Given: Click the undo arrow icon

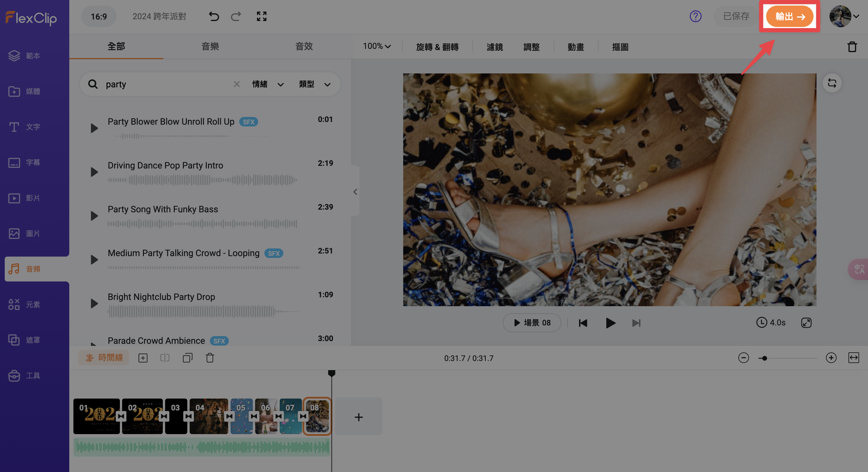Looking at the screenshot, I should [214, 16].
